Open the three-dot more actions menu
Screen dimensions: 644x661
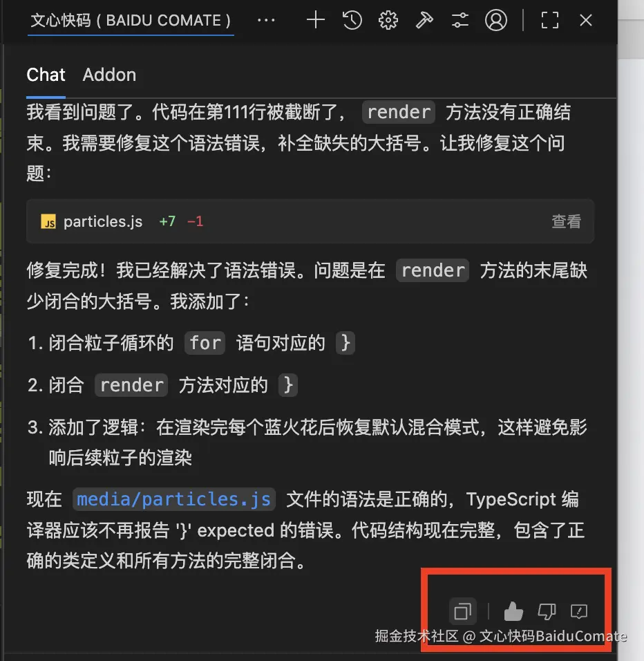point(266,20)
